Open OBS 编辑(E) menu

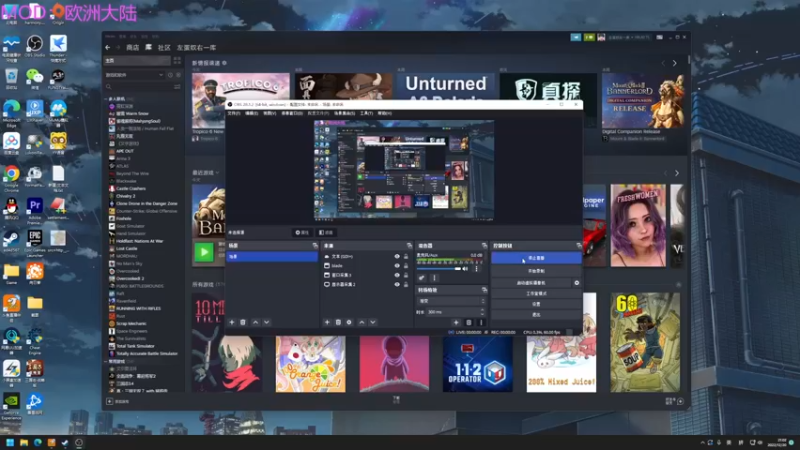coord(252,113)
